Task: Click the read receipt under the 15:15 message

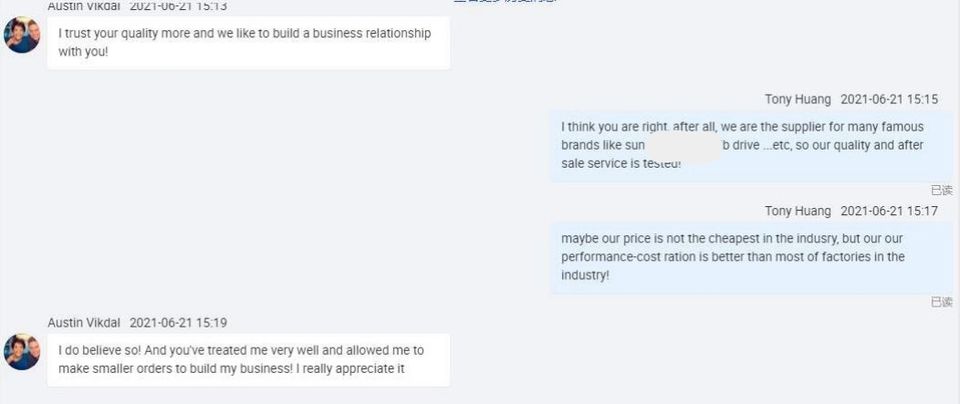Action: click(x=941, y=190)
